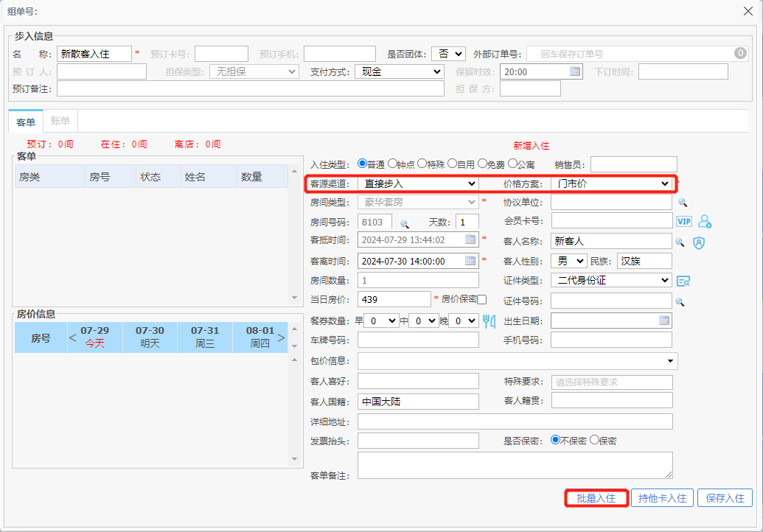Click the search icon next to 客人名称
763x532 pixels.
(680, 242)
